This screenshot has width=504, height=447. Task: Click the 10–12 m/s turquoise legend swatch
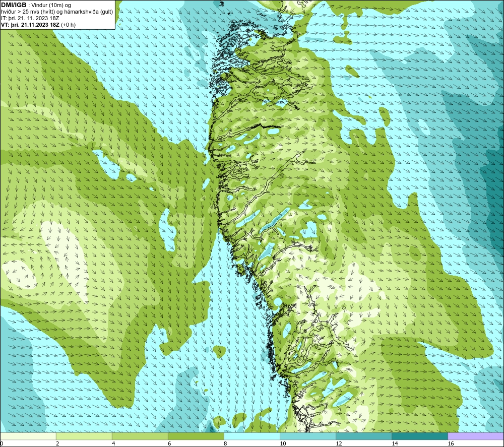tap(308, 436)
